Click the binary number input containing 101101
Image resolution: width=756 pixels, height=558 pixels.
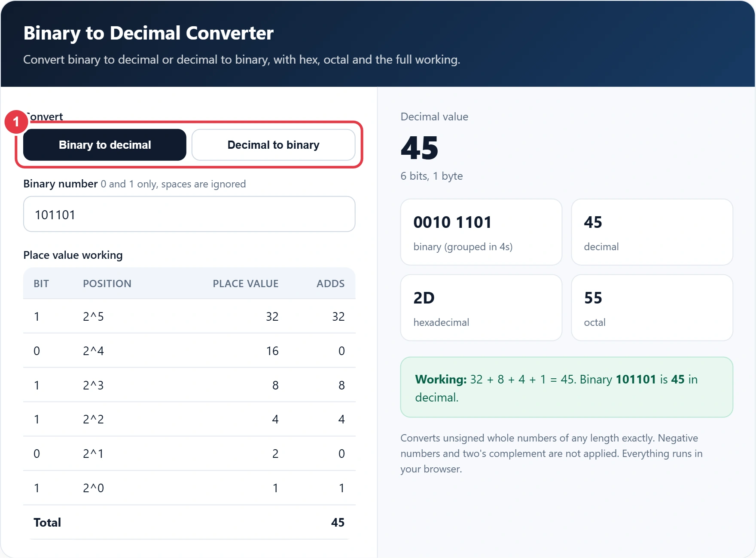coord(189,214)
